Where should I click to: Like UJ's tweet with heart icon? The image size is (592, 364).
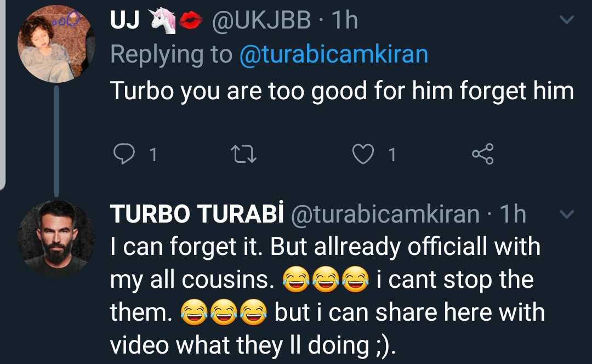pyautogui.click(x=363, y=155)
